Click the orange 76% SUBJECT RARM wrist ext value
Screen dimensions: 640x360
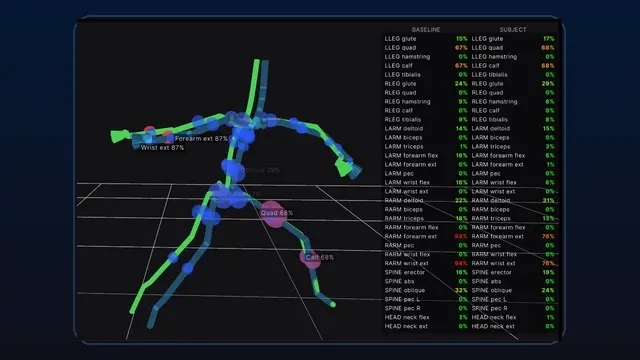tap(548, 263)
